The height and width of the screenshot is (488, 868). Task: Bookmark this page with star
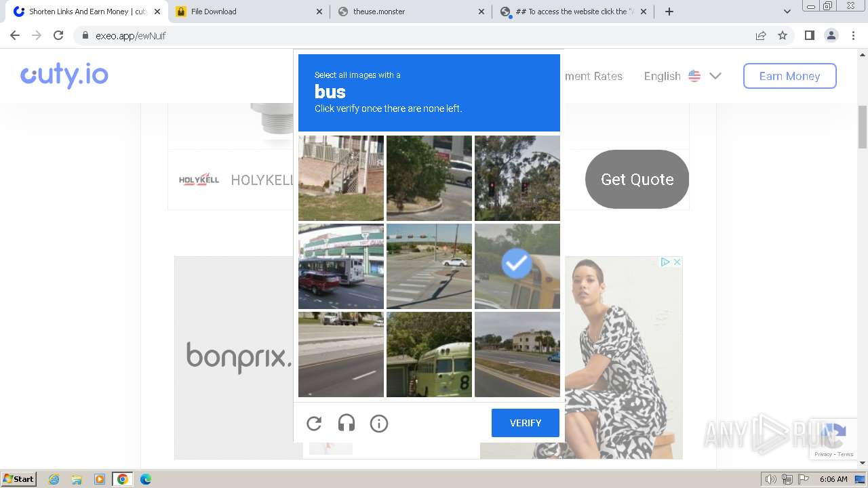[x=783, y=35]
